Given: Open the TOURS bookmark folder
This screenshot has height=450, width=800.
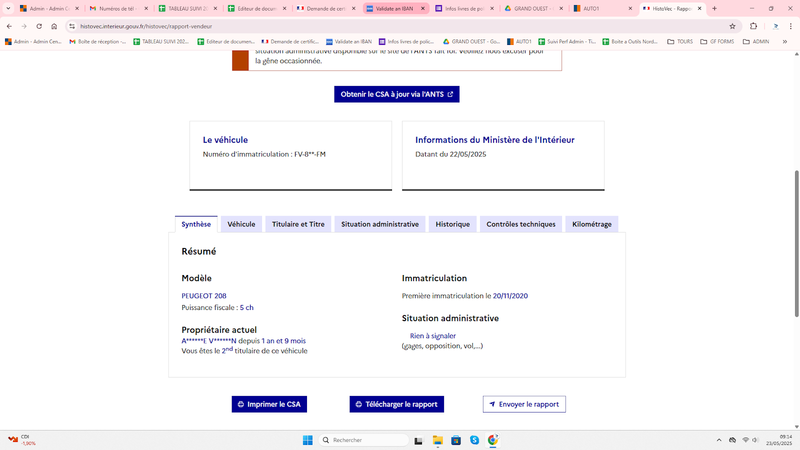Looking at the screenshot, I should (x=680, y=42).
